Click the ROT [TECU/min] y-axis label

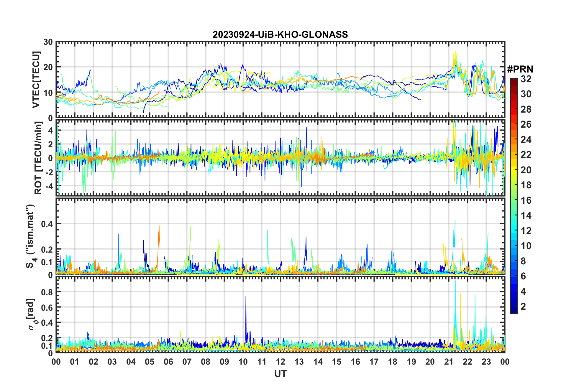(x=38, y=158)
